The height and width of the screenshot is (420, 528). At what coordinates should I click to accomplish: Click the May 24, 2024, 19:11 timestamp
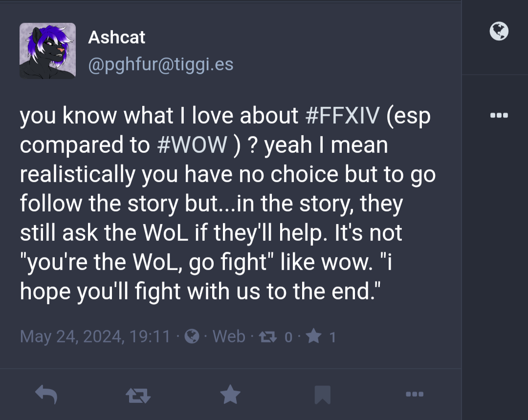click(95, 336)
